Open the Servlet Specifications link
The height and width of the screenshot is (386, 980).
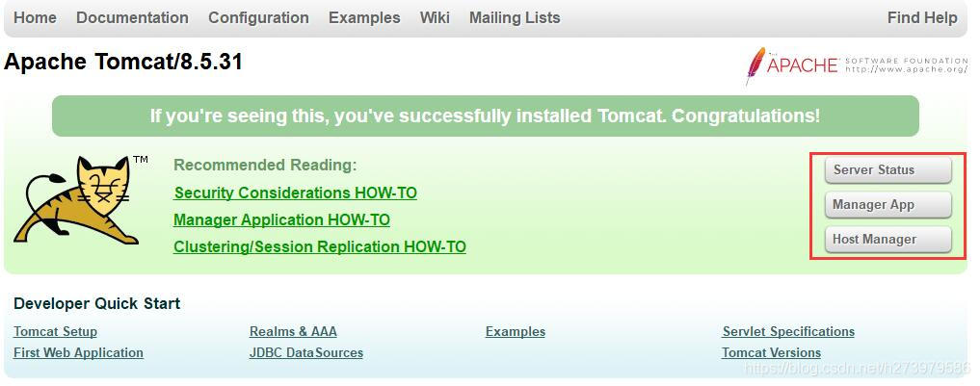click(x=789, y=332)
